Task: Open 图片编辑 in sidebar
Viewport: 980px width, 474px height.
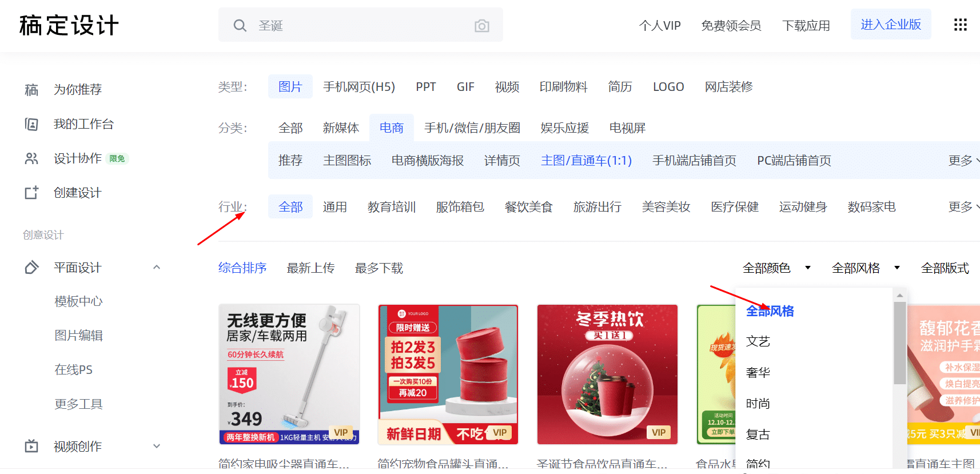Action: tap(78, 336)
